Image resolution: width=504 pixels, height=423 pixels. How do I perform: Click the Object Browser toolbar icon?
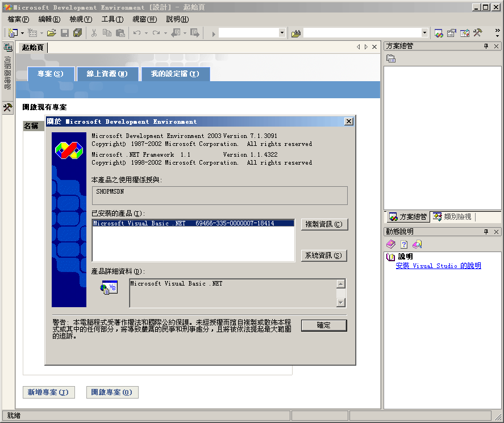(x=465, y=33)
